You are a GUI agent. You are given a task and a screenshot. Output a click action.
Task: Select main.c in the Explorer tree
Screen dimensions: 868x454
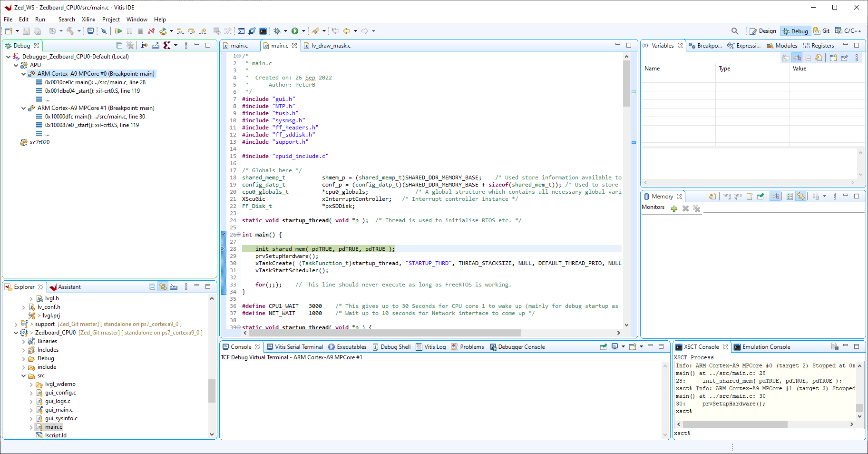(54, 427)
